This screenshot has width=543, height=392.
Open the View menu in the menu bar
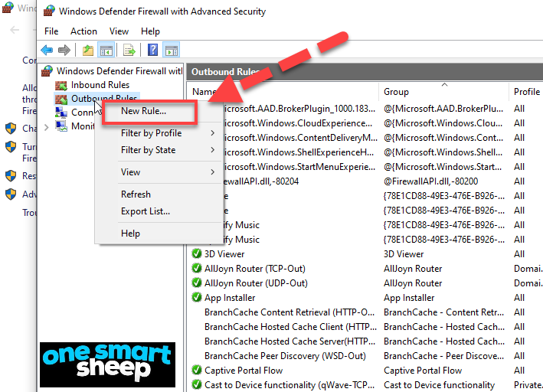119,31
